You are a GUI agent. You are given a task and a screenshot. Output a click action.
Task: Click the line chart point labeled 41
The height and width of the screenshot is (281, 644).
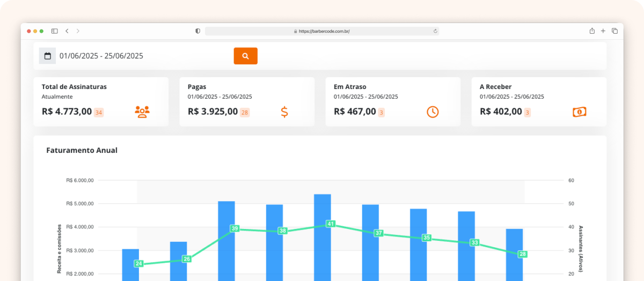[x=331, y=224]
